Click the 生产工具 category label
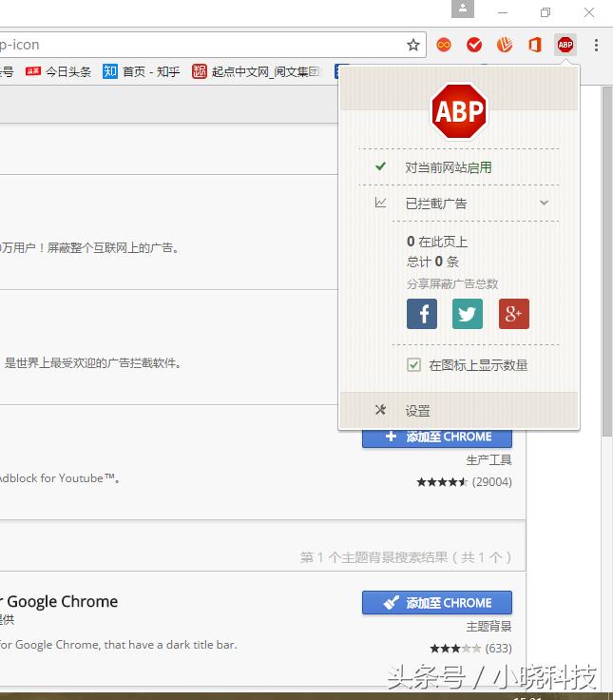 tap(488, 459)
